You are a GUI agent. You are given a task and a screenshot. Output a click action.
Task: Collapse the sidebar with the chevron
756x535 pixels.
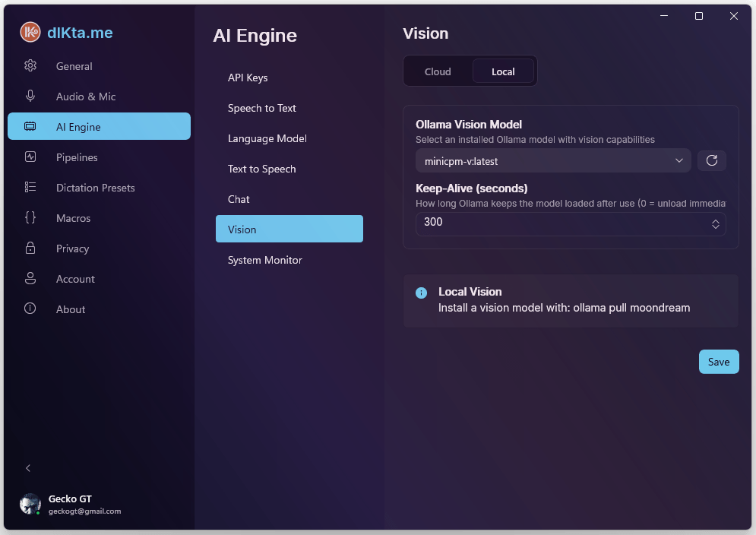(x=28, y=468)
